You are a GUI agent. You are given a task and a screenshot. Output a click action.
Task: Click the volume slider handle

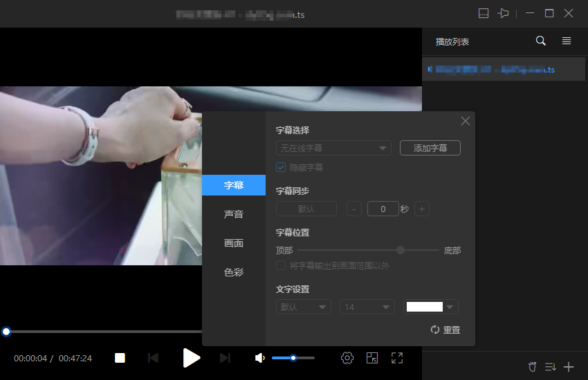(x=293, y=358)
